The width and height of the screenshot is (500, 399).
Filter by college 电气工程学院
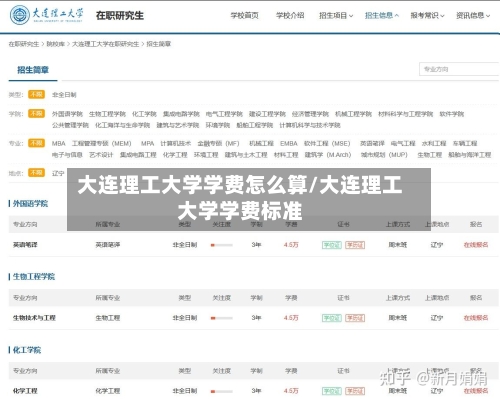[224, 114]
